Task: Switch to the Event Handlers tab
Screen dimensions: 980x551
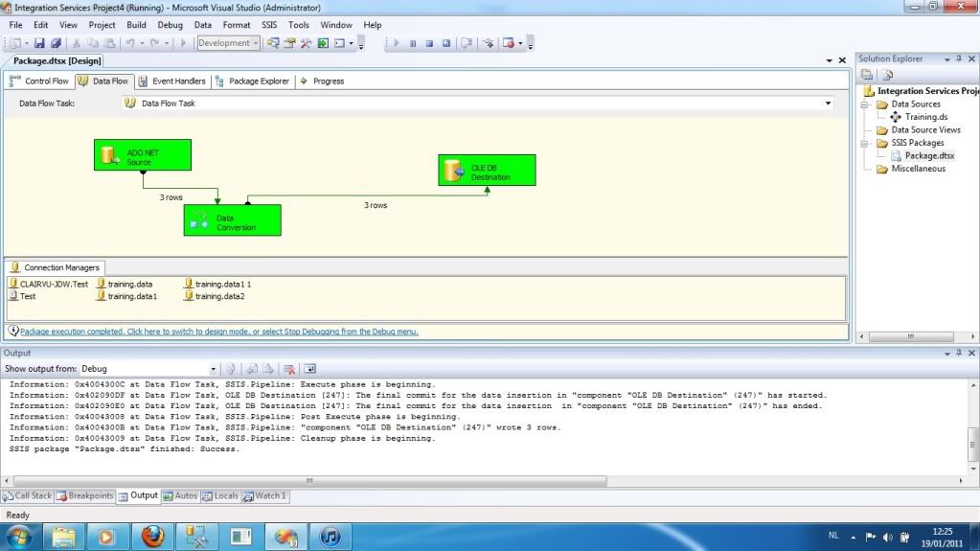Action: pyautogui.click(x=171, y=81)
